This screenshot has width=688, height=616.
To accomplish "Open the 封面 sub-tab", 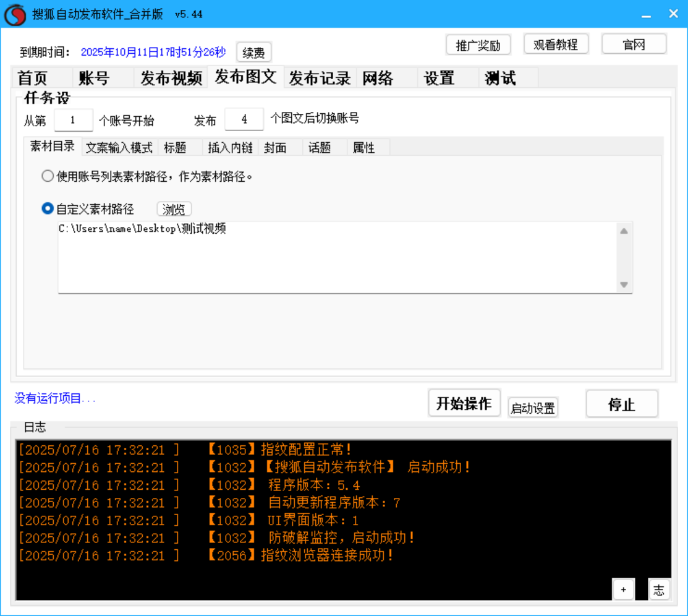I will [281, 148].
